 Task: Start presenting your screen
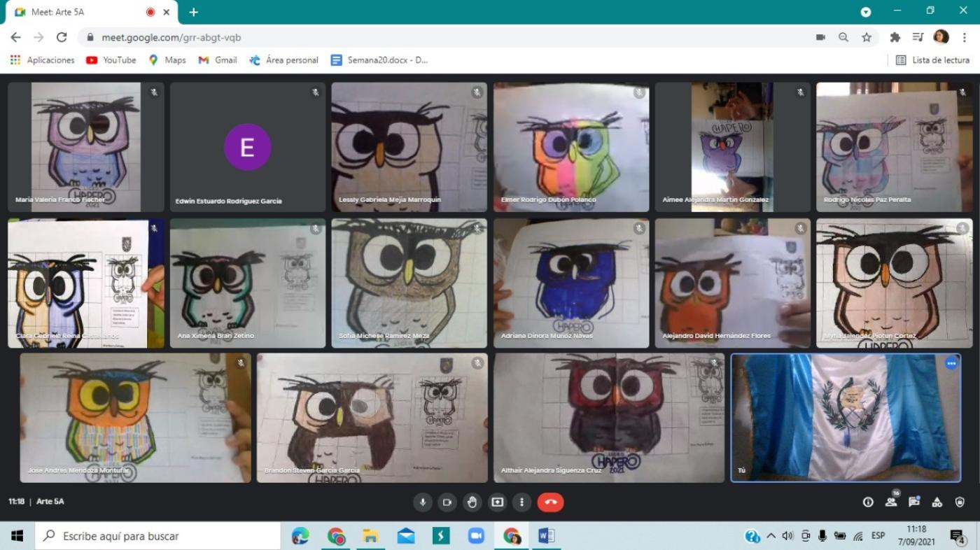point(497,502)
